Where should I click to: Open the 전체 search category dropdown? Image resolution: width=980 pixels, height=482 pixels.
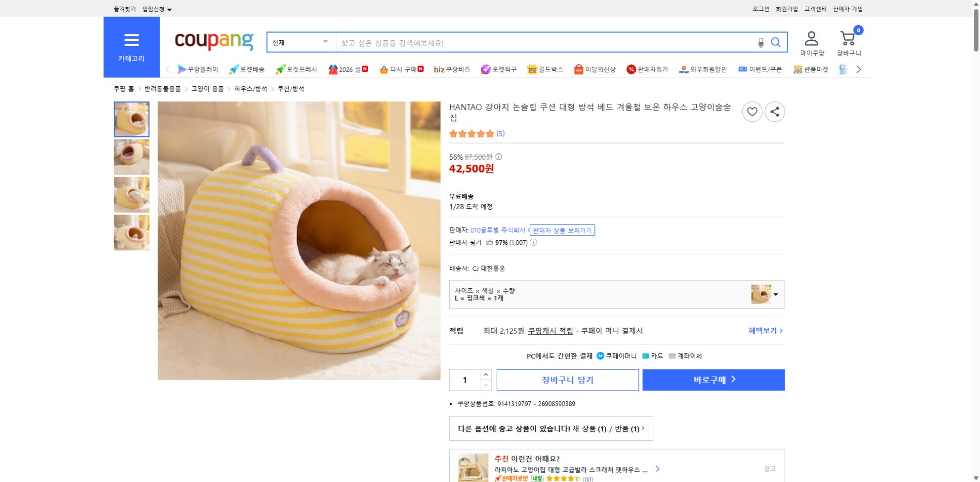click(x=300, y=42)
